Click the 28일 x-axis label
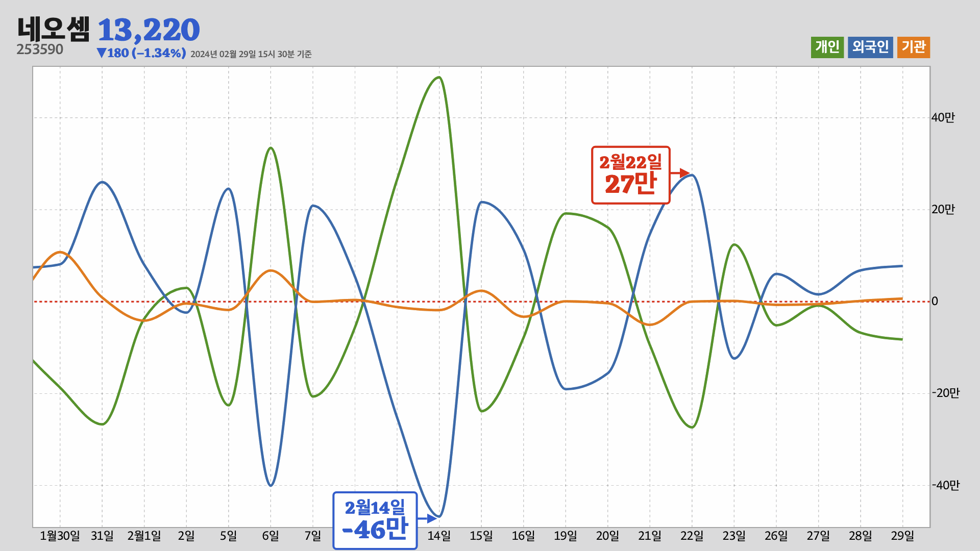980x551 pixels. tap(861, 536)
